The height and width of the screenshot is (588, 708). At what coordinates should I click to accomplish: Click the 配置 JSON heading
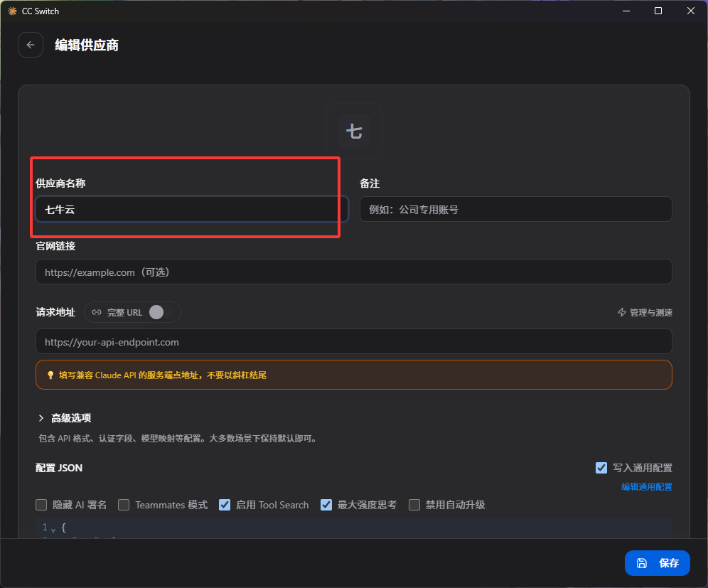[x=59, y=468]
